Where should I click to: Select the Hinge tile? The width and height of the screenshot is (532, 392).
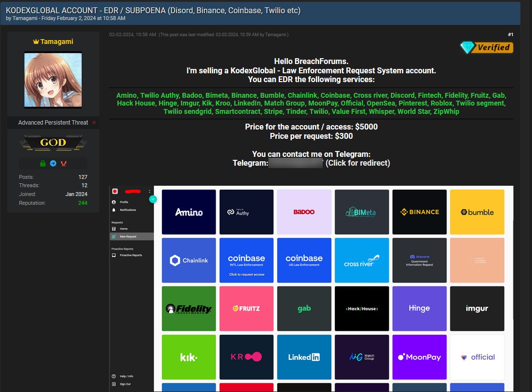(420, 308)
